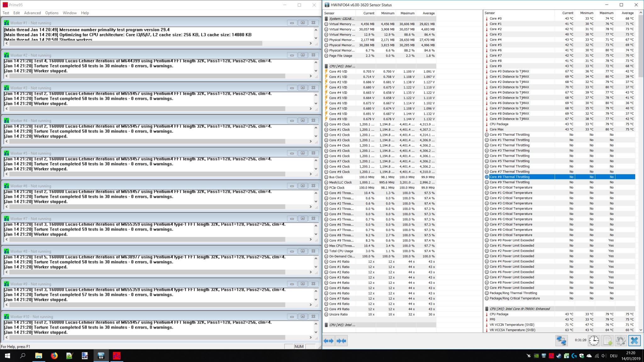Viewport: 644px width, 362px height.
Task: Open remote monitoring network icon in HWiNFO
Action: click(x=561, y=341)
